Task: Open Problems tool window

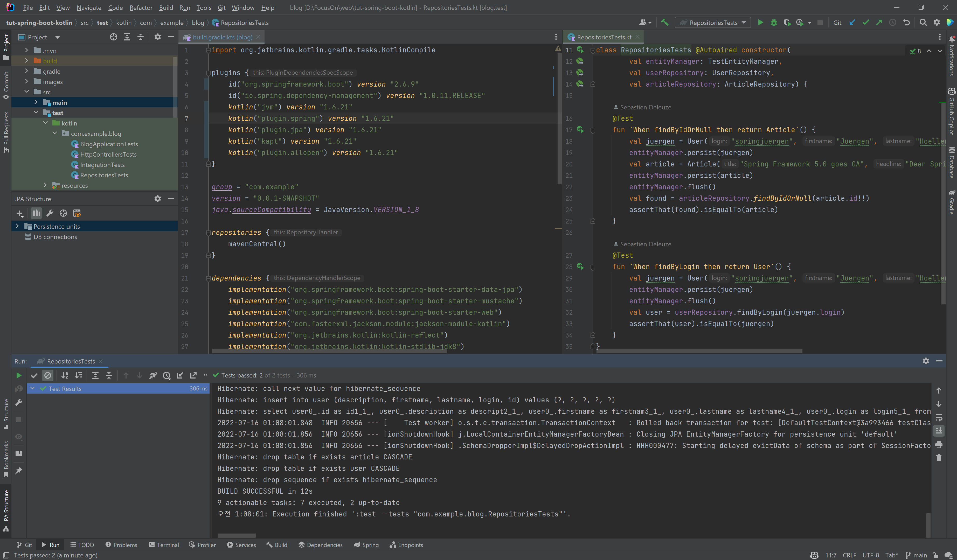Action: coord(121,545)
